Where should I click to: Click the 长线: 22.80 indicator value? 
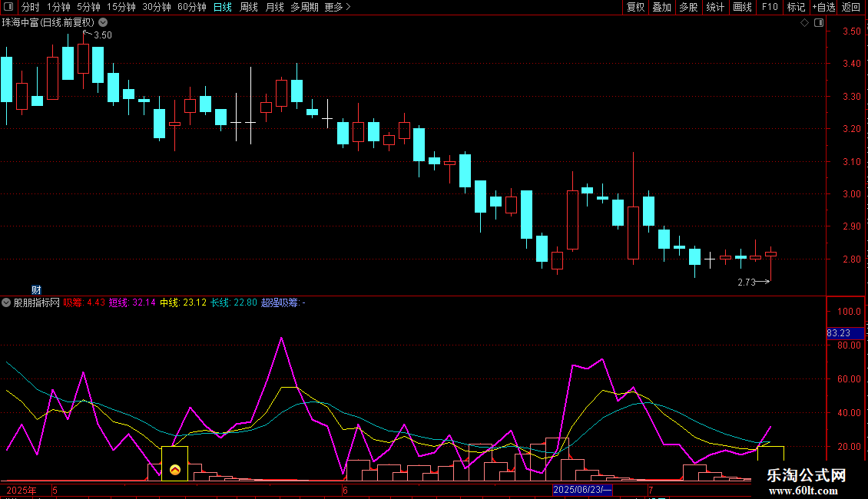[x=234, y=302]
